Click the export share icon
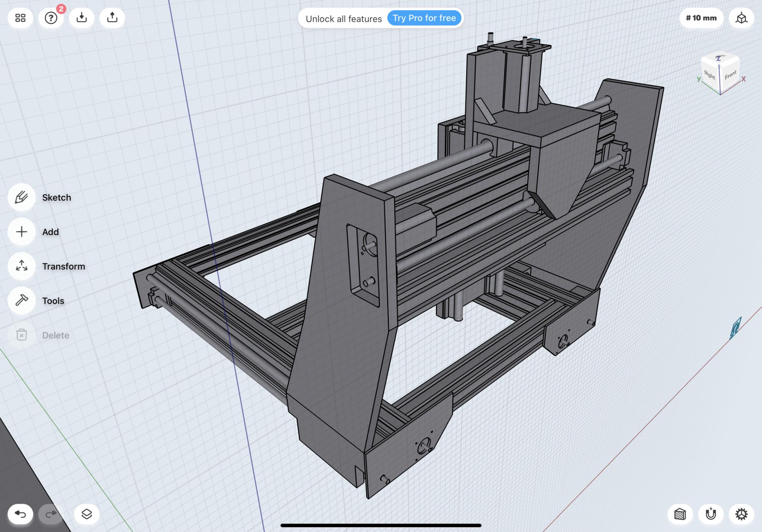Screen dimensions: 762x532 point(112,18)
